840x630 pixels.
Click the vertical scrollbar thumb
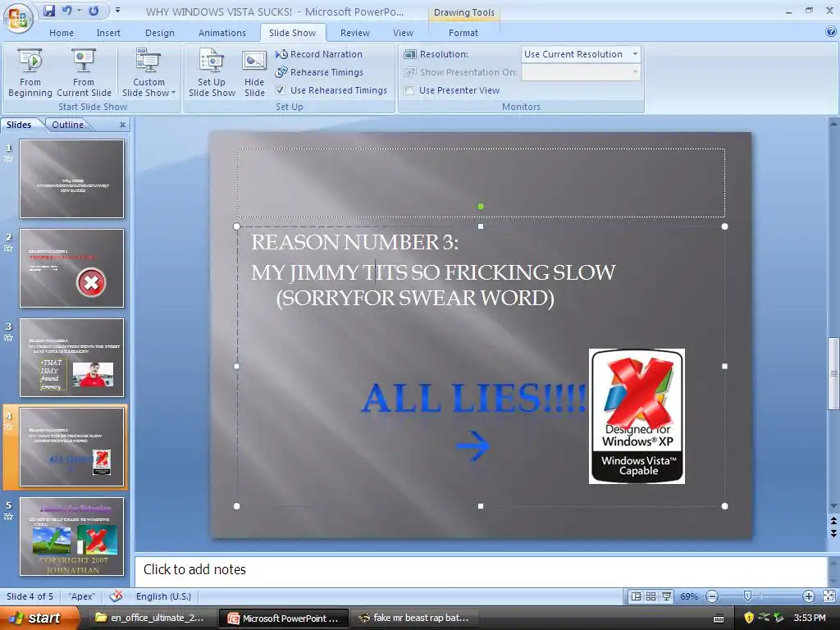[x=833, y=373]
